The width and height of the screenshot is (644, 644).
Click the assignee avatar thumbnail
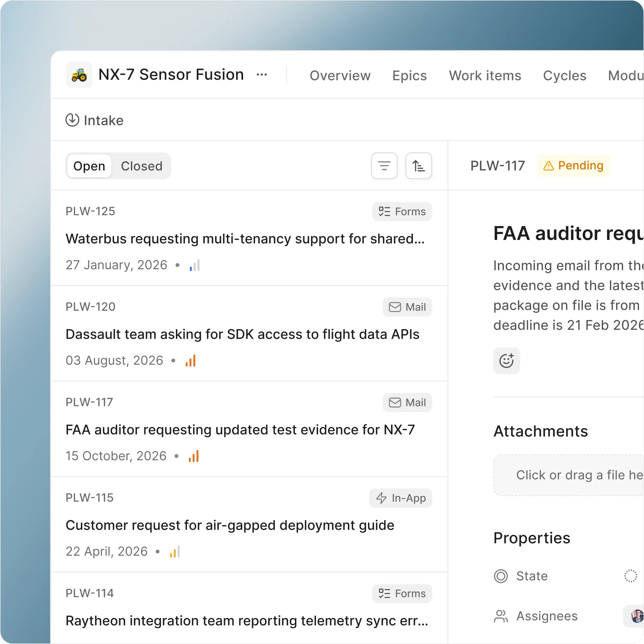(x=637, y=616)
